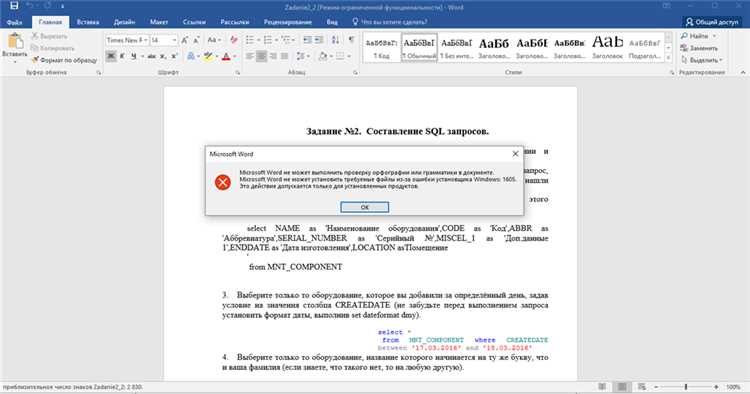Click the 'Что вы хотите сделать?' search box

point(390,22)
